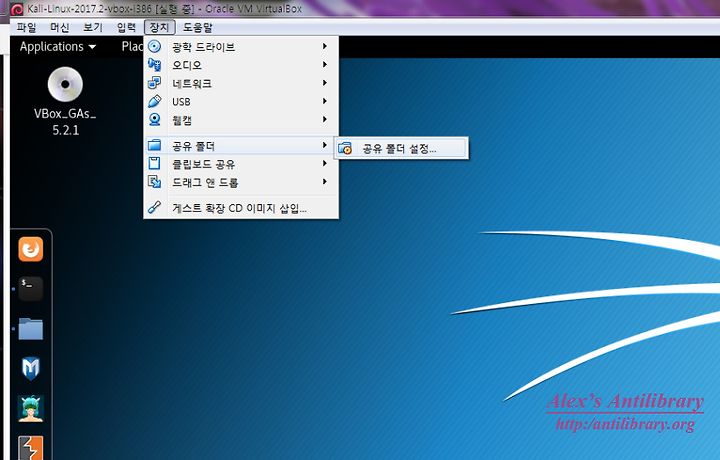This screenshot has height=460, width=720.
Task: Click the VirtualBox title bar app icon
Action: tap(17, 9)
